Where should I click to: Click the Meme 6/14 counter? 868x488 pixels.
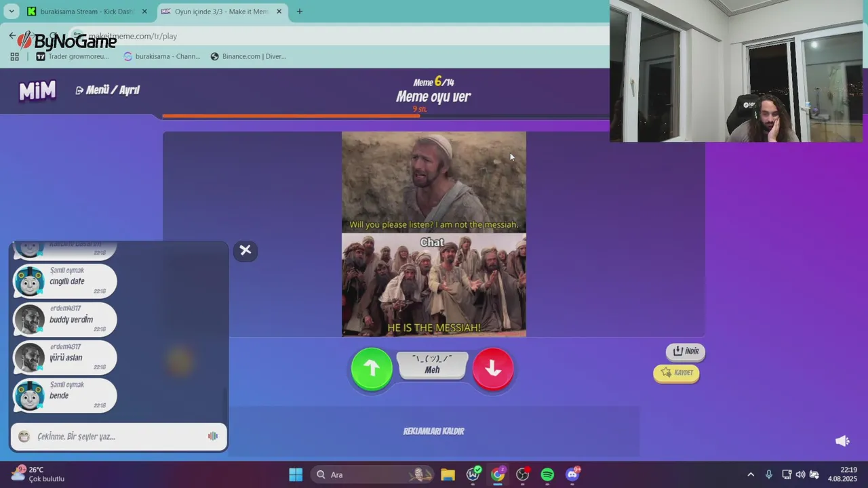tap(433, 82)
